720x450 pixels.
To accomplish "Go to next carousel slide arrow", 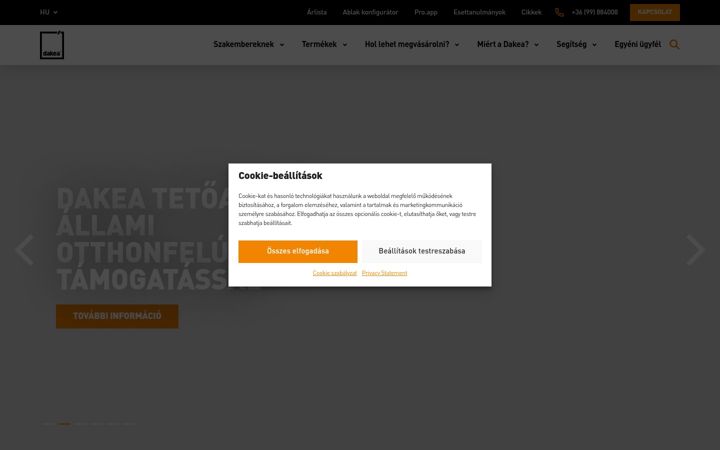I will coord(696,250).
